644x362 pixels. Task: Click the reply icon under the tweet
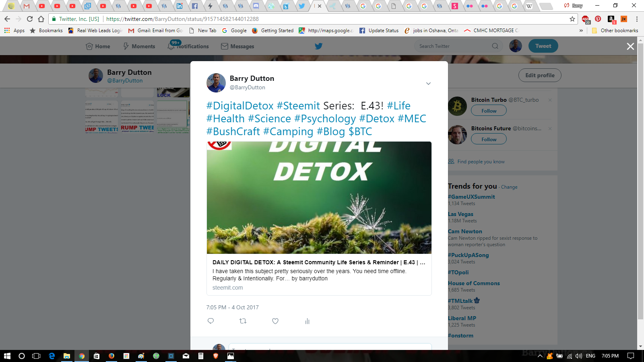(x=211, y=321)
